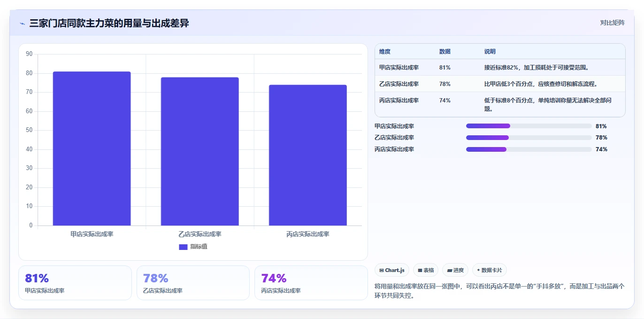Image resolution: width=644 pixels, height=319 pixels.
Task: Click the note 比甲店低3个百分点，应核查修切和解冻流程
Action: 541,84
